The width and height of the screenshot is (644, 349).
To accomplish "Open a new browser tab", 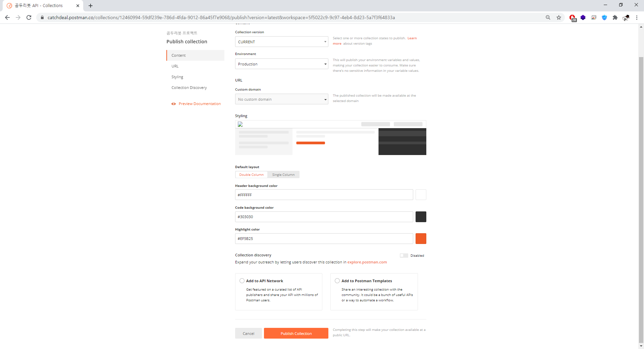I will pyautogui.click(x=91, y=6).
